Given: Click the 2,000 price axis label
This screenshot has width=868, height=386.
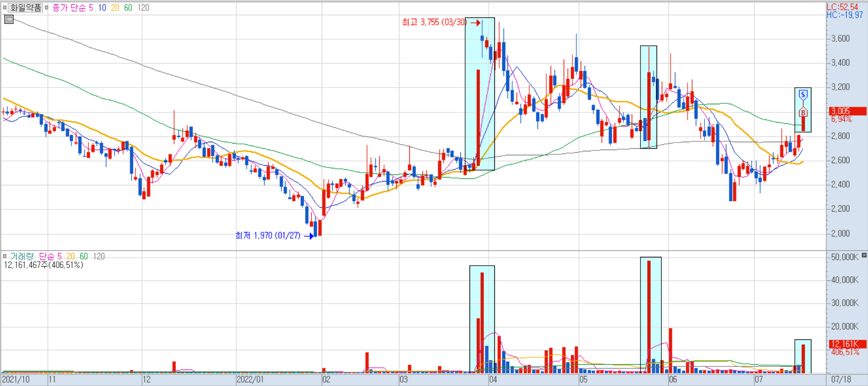Looking at the screenshot, I should tap(840, 233).
